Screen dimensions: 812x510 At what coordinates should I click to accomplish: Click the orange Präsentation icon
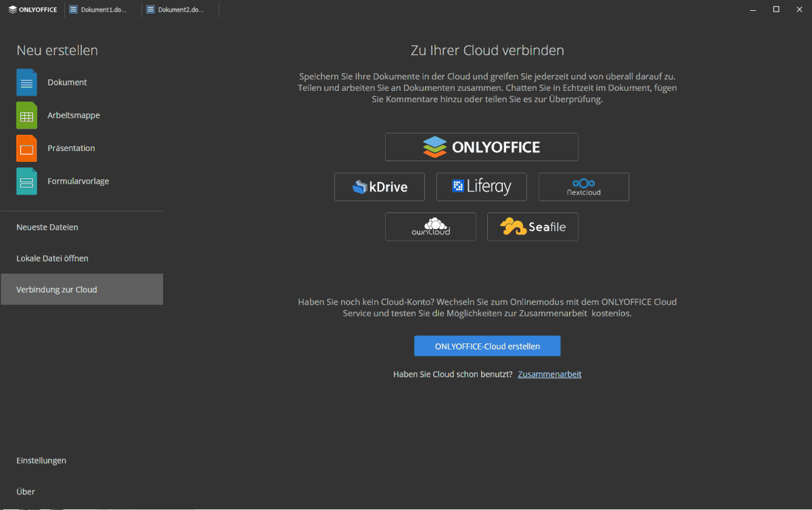26,148
